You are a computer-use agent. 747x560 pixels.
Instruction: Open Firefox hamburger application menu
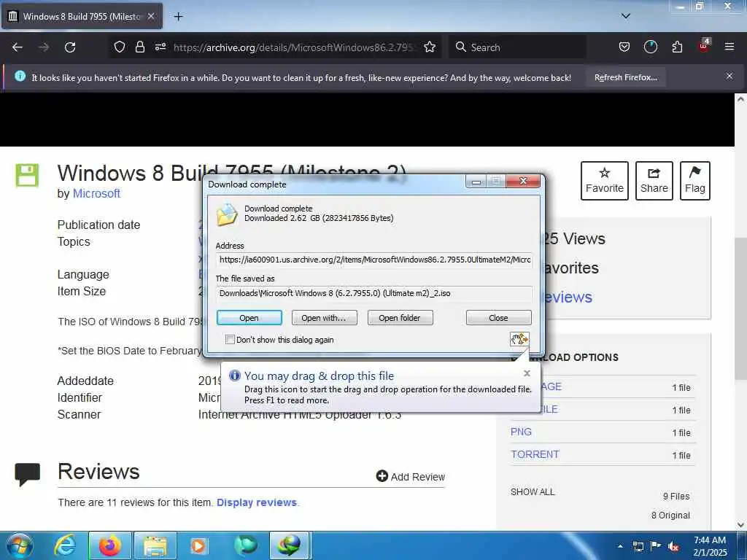[x=729, y=47]
